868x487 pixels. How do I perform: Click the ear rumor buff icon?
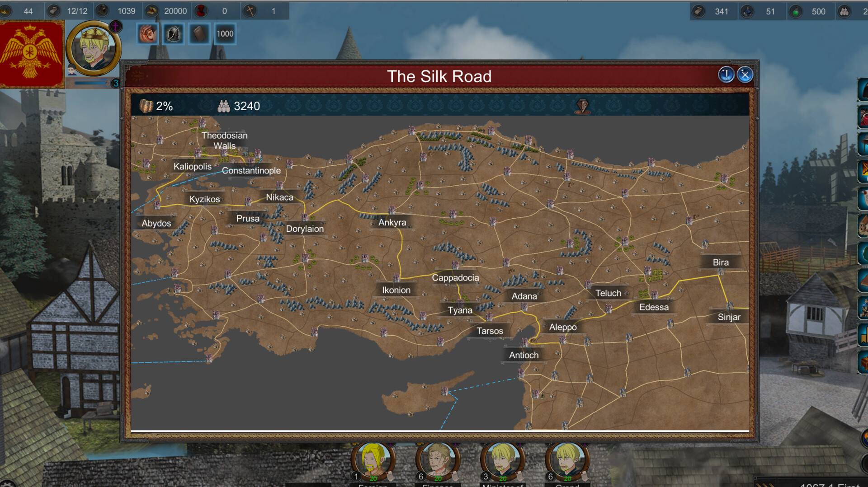pyautogui.click(x=147, y=34)
